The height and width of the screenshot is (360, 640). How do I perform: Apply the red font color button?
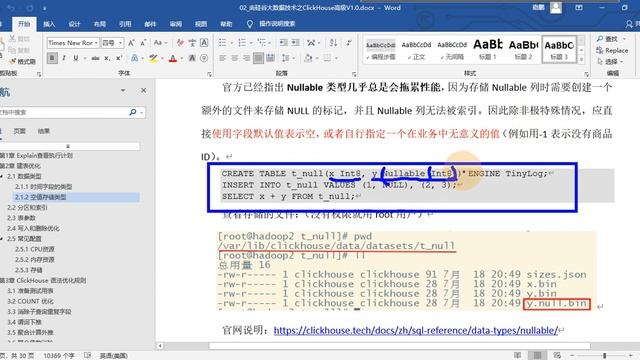173,58
